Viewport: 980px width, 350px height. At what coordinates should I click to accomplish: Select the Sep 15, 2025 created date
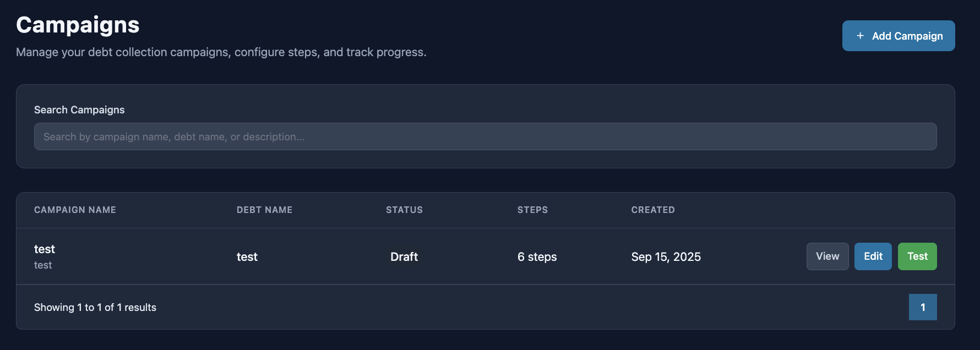click(x=666, y=257)
